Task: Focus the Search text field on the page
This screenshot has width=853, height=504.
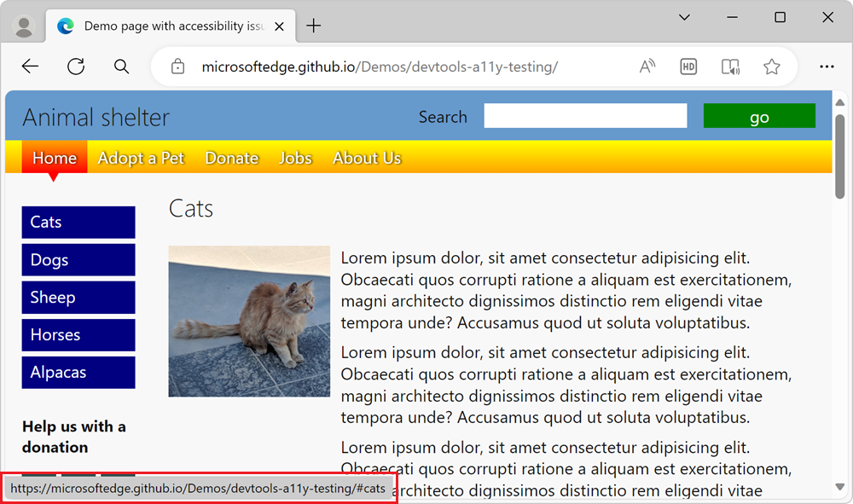Action: pos(585,116)
